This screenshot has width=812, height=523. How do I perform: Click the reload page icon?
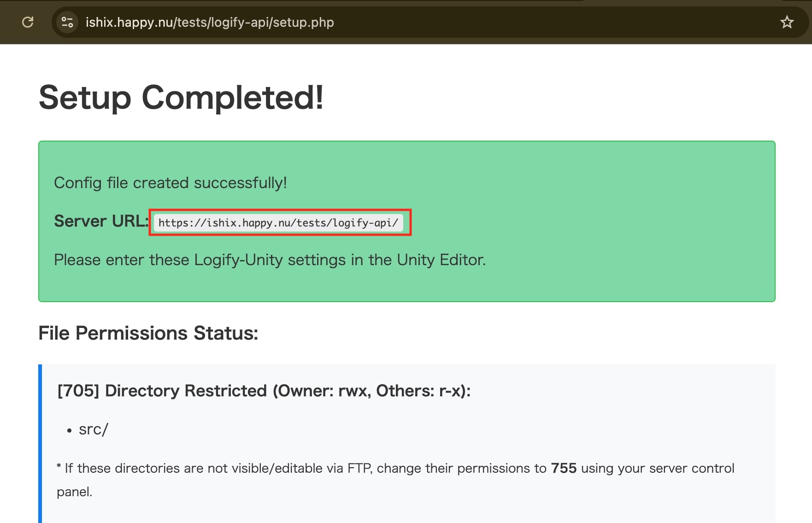pyautogui.click(x=28, y=22)
